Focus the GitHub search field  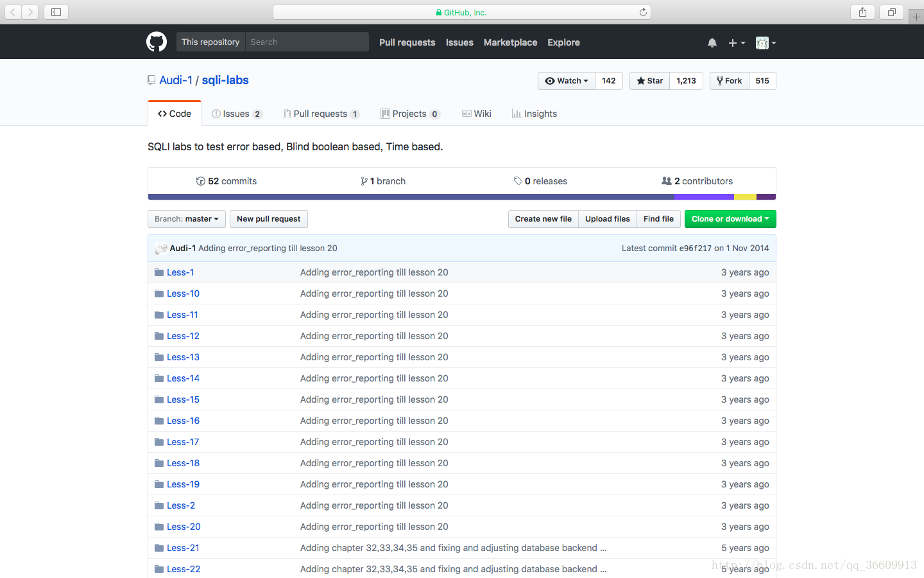tap(307, 42)
